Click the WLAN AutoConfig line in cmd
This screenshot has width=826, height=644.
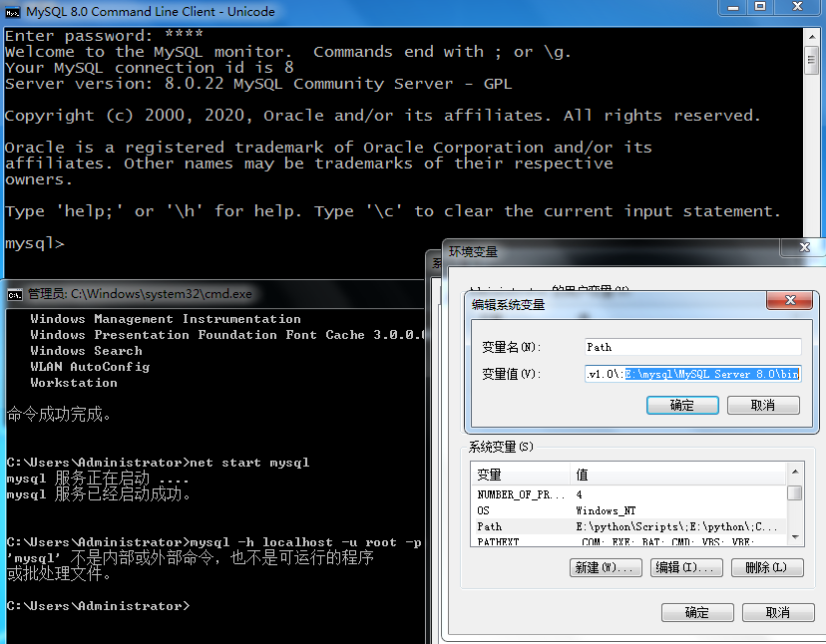90,367
